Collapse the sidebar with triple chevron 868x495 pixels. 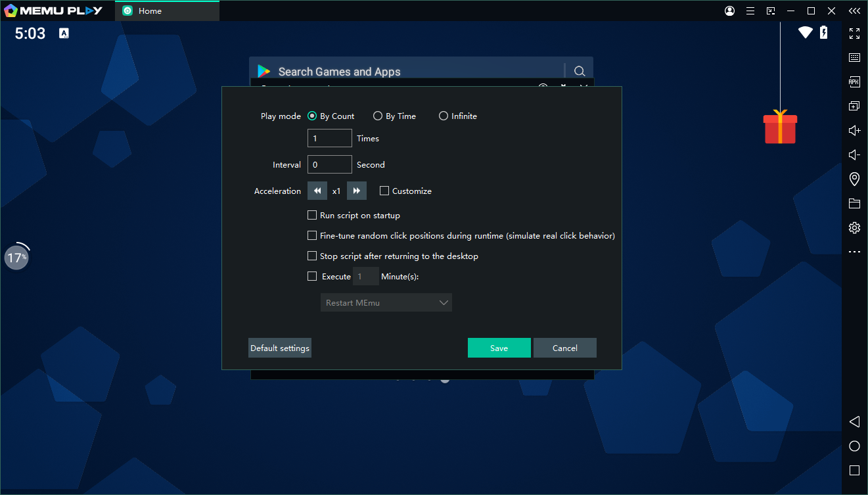pyautogui.click(x=854, y=11)
